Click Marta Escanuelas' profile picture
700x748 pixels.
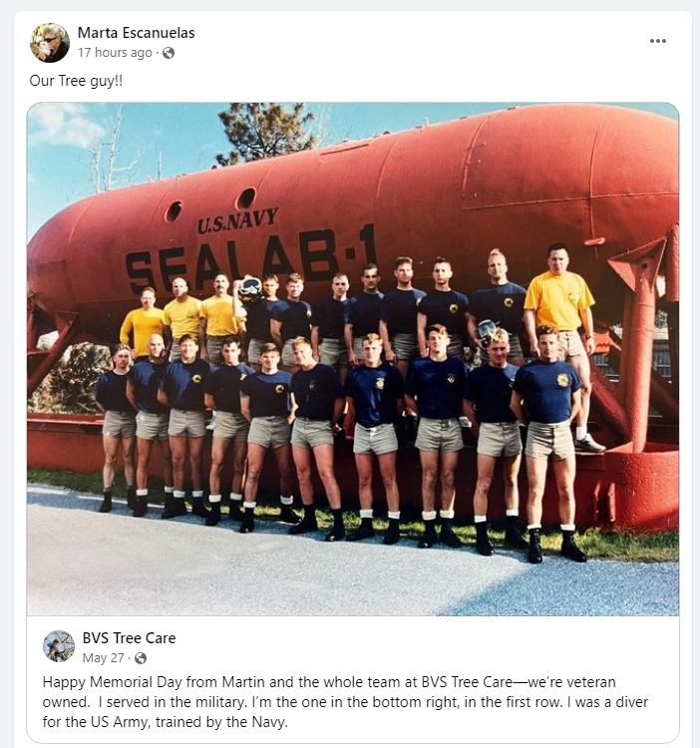(50, 43)
